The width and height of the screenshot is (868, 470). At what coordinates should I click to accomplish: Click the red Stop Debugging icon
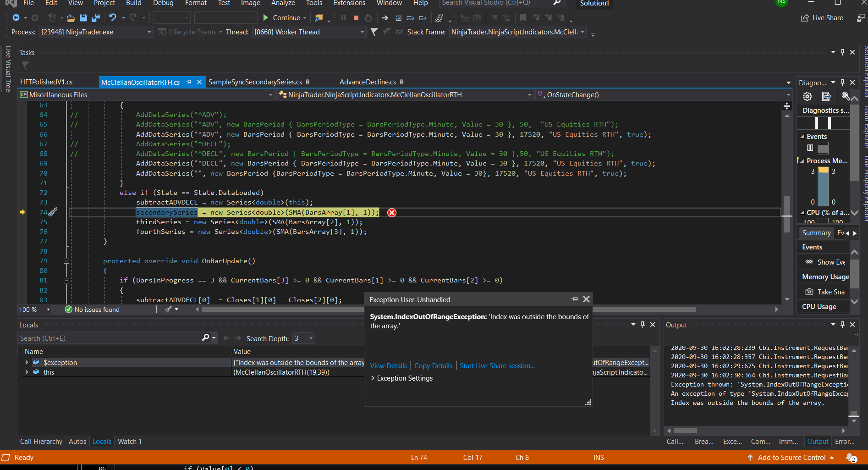pos(357,18)
